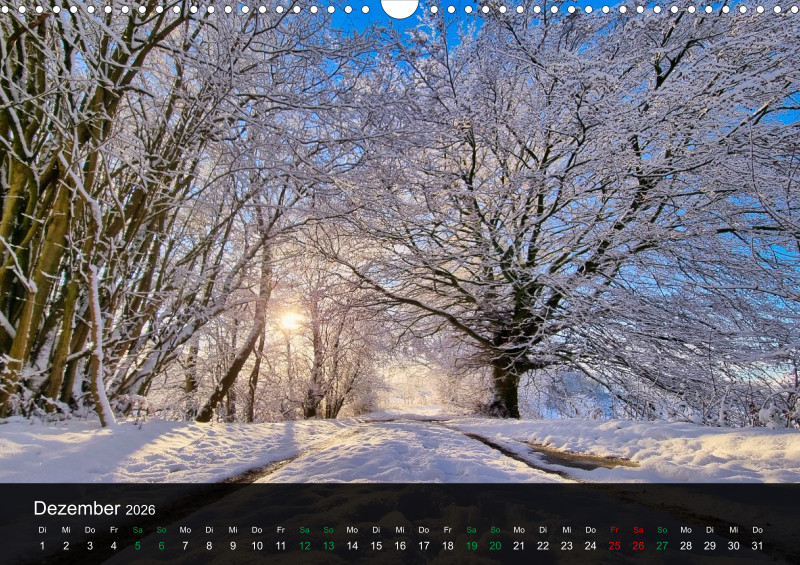Click the dark tree trunk right of the path
Image resolution: width=800 pixels, height=565 pixels.
(506, 385)
